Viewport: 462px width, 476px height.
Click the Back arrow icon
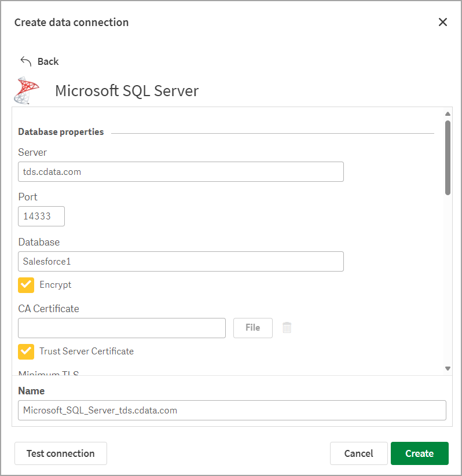click(x=25, y=61)
